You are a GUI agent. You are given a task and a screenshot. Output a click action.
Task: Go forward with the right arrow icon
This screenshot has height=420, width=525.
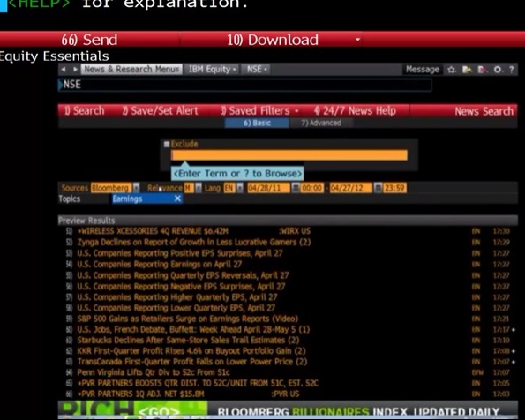[x=75, y=70]
